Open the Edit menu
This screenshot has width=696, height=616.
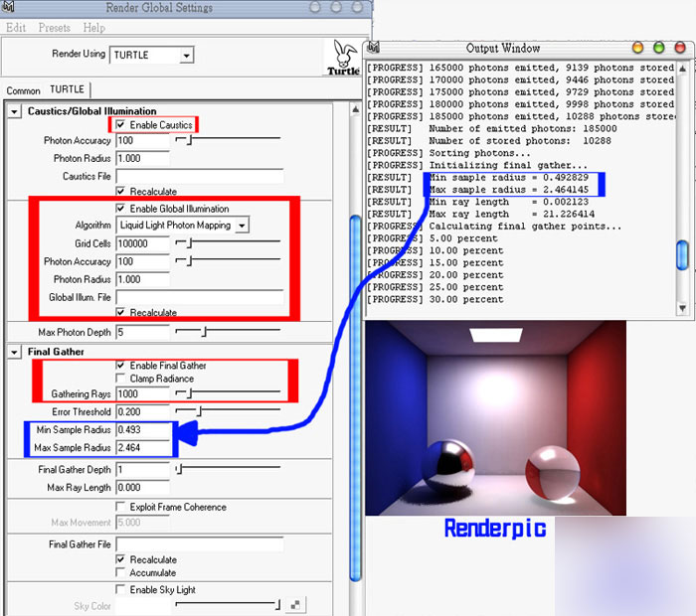pyautogui.click(x=16, y=28)
